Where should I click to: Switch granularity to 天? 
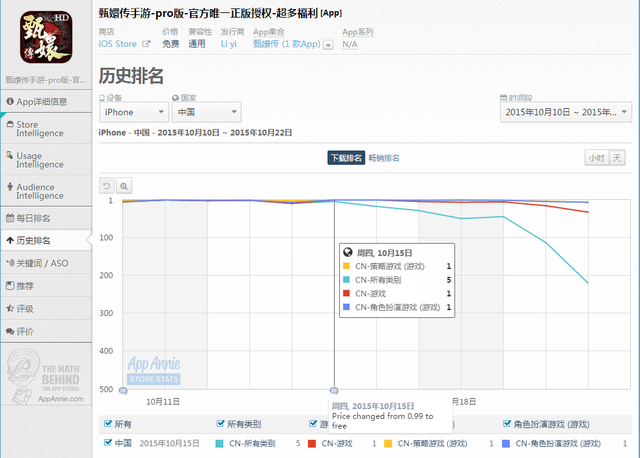[617, 158]
